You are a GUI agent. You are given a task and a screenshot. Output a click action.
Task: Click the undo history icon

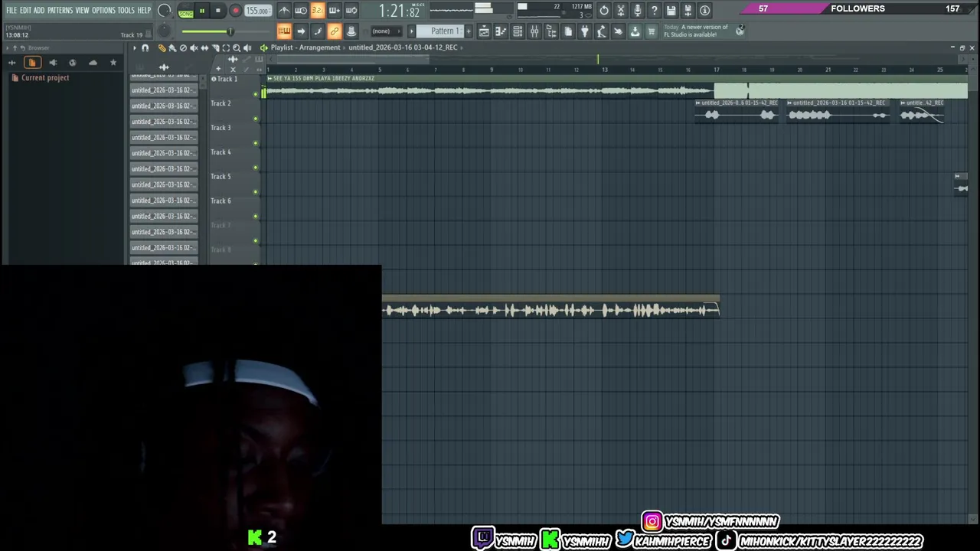604,11
